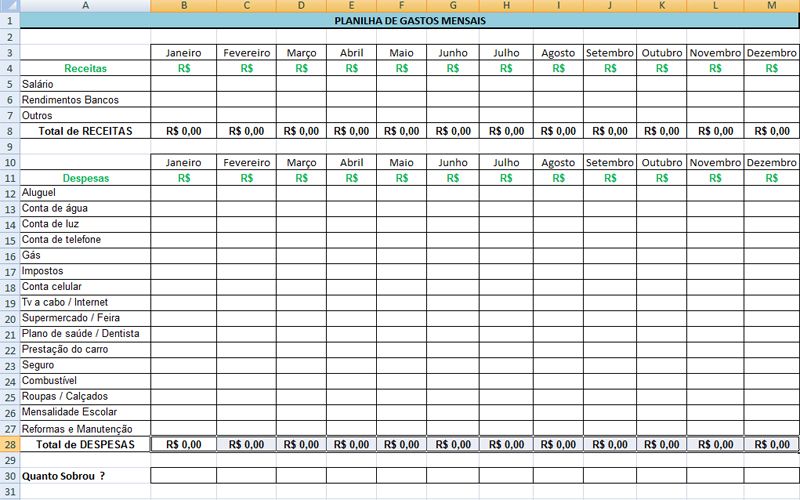Select the Supermercado / Feira cell
The height and width of the screenshot is (500, 800).
[x=85, y=318]
